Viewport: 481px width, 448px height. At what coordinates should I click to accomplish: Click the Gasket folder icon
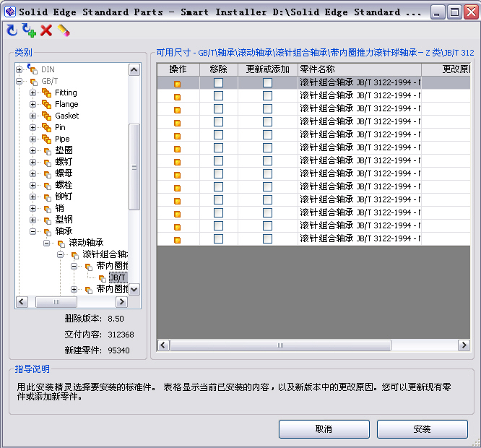pos(47,116)
